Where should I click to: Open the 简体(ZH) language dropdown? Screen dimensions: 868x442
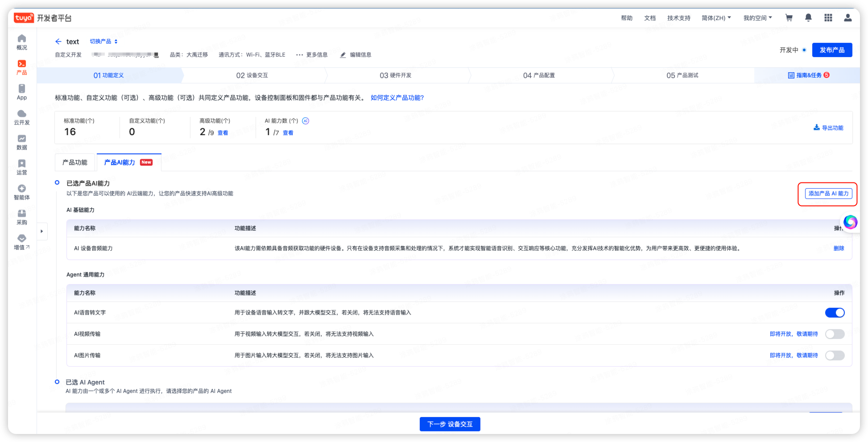tap(716, 18)
